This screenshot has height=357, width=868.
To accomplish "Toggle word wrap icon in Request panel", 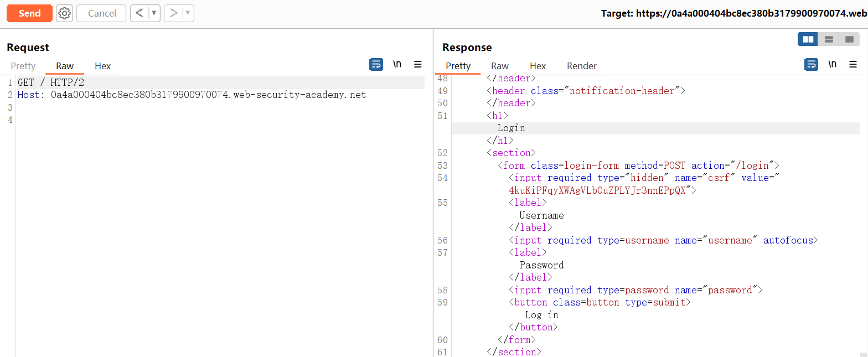I will tap(376, 65).
